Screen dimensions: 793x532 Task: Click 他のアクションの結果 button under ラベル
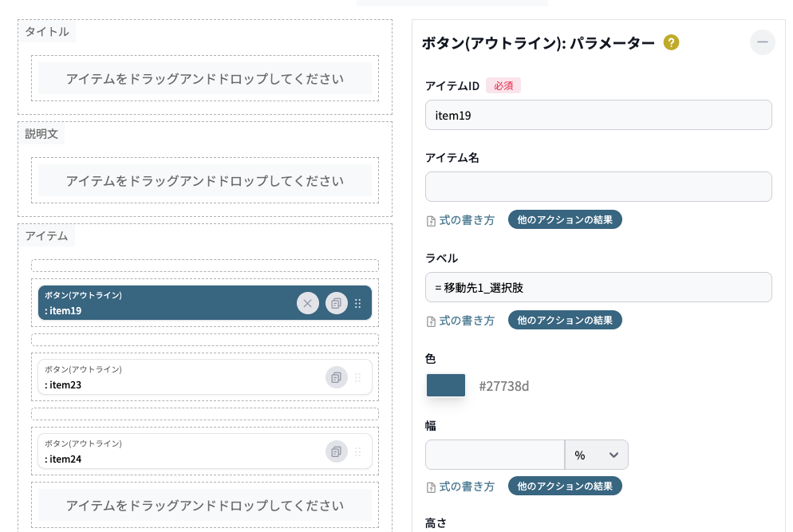pyautogui.click(x=565, y=321)
